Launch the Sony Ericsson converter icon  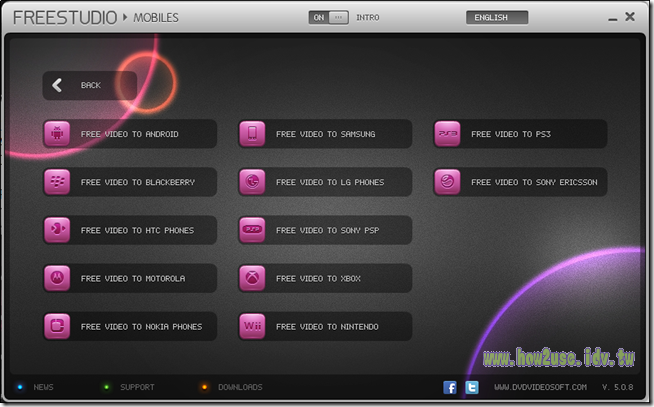click(448, 182)
